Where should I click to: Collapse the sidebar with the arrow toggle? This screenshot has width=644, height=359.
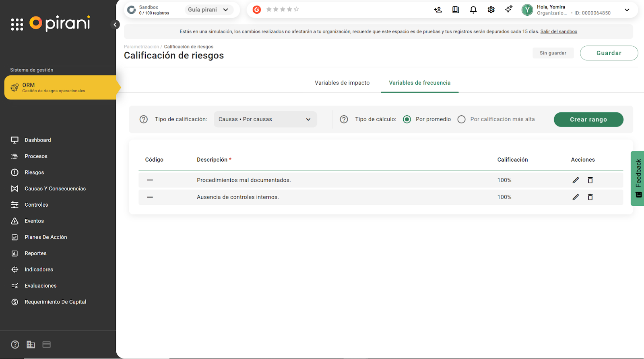tap(115, 25)
